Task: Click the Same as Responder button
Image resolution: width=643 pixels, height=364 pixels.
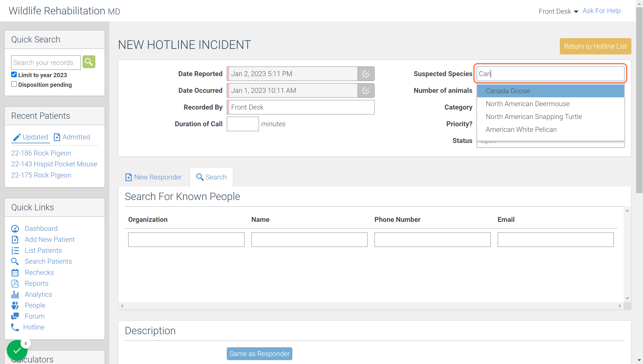Action: (x=259, y=354)
